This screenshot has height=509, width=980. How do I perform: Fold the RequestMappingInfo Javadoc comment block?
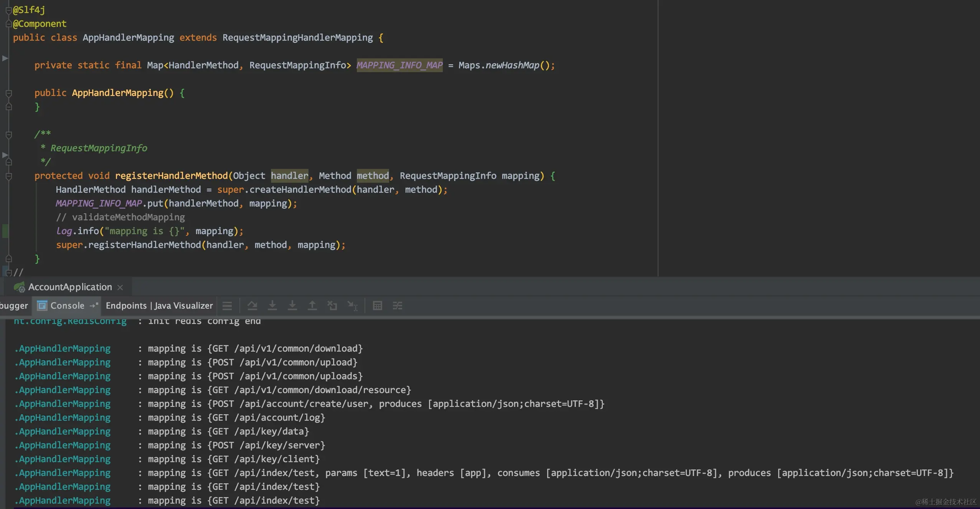coord(9,135)
